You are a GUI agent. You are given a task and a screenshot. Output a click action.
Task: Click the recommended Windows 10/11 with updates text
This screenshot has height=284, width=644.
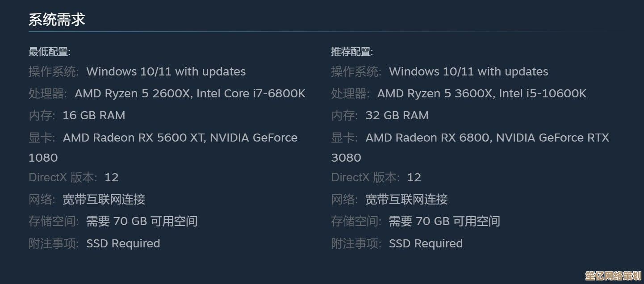[x=468, y=71]
